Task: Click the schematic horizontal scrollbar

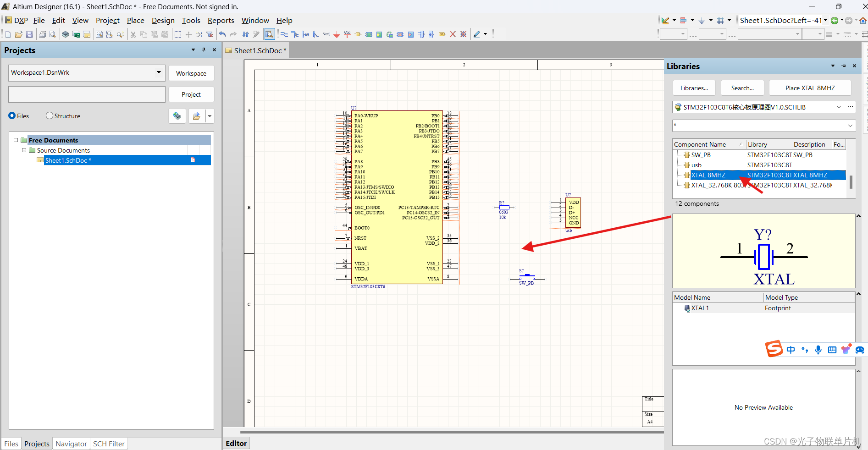Action: click(452, 432)
